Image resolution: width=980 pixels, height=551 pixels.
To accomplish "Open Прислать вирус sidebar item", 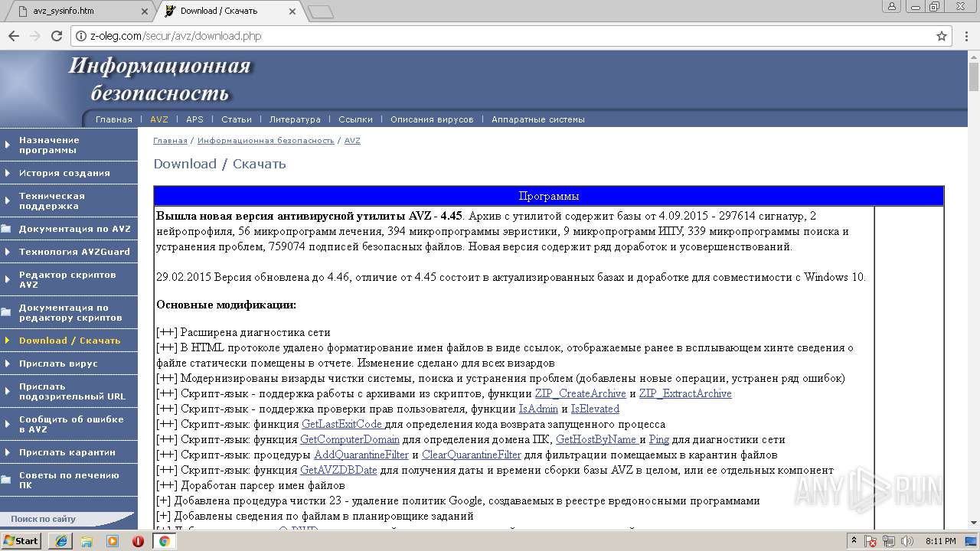I will pyautogui.click(x=69, y=364).
